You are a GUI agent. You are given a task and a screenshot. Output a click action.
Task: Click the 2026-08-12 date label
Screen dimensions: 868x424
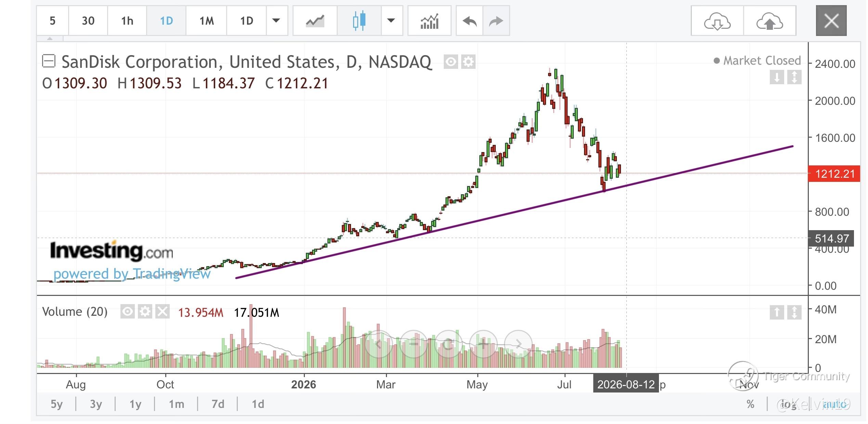point(626,385)
